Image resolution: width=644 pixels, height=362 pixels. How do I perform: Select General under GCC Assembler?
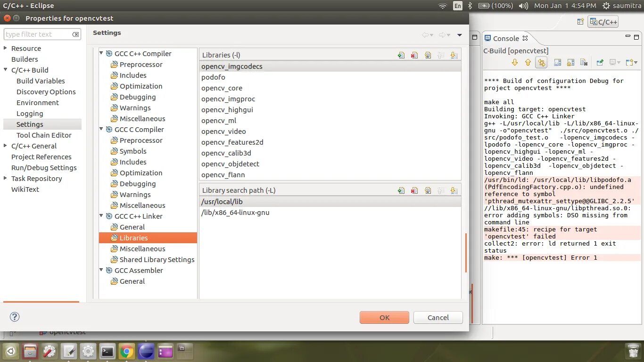(x=132, y=281)
